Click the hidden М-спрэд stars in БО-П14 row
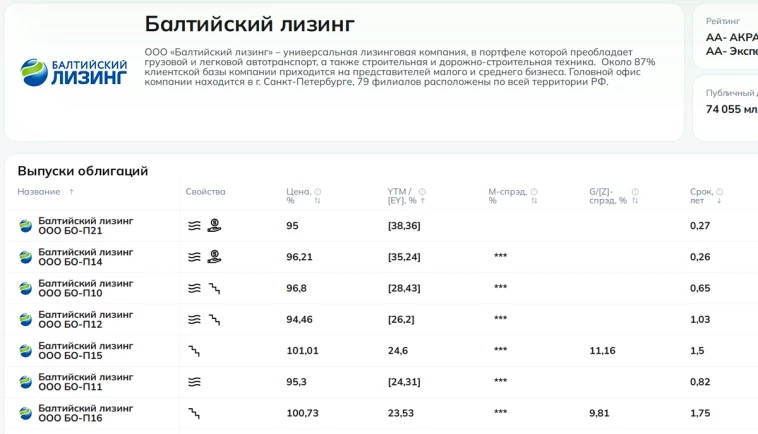Screen dimensions: 758x434 click(500, 256)
